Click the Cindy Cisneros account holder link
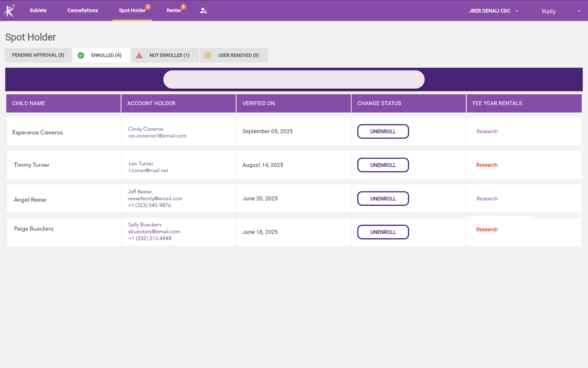The image size is (588, 368). coord(146,129)
